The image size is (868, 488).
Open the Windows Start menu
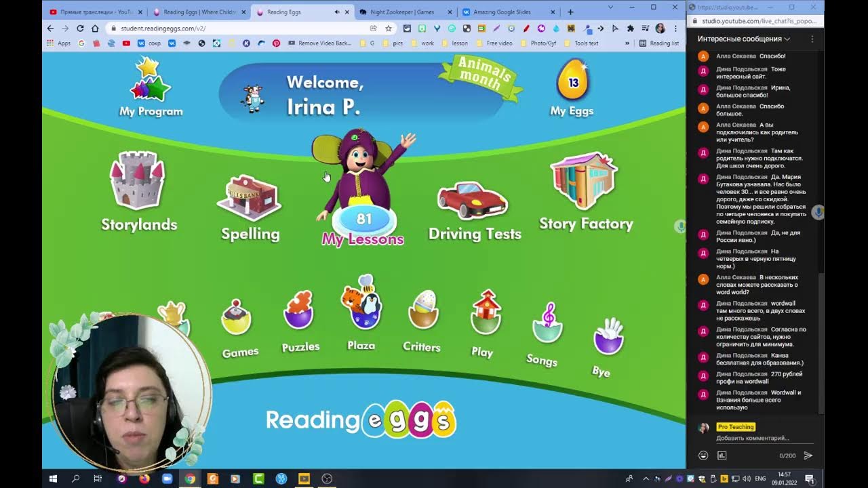click(53, 479)
